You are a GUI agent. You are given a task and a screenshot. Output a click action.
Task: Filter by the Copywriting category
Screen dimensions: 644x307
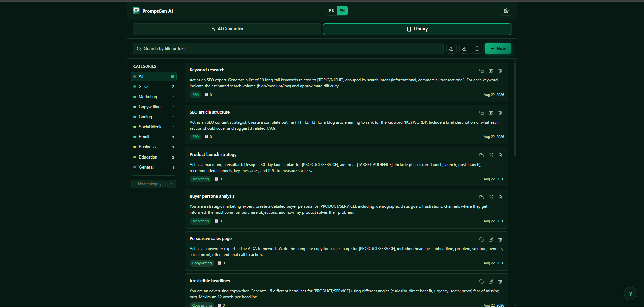(154, 107)
